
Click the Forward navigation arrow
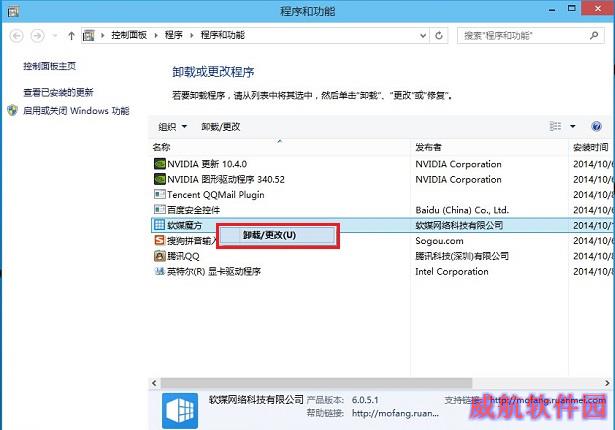pyautogui.click(x=37, y=36)
